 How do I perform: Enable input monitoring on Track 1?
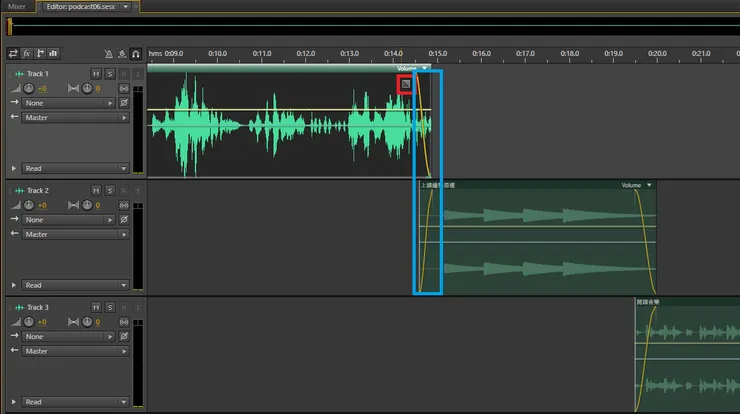coord(137,74)
